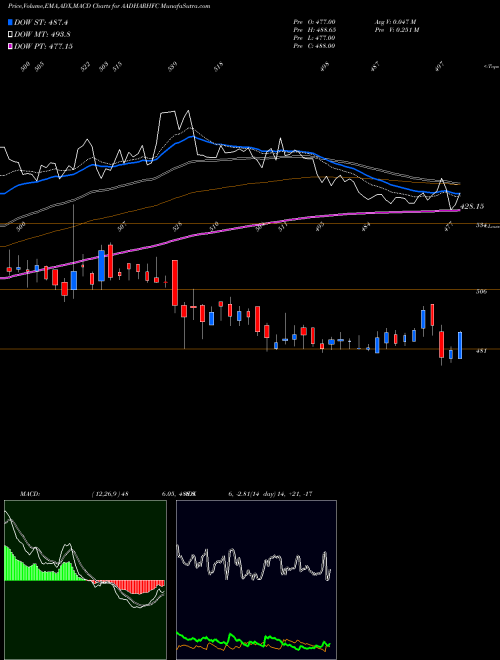The width and height of the screenshot is (500, 660).
Task: Click the blue DOW ST legend swatch
Action: (11, 22)
